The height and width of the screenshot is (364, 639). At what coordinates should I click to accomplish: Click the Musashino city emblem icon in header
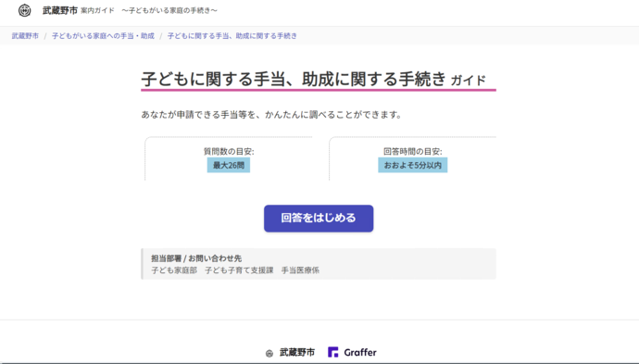[25, 10]
